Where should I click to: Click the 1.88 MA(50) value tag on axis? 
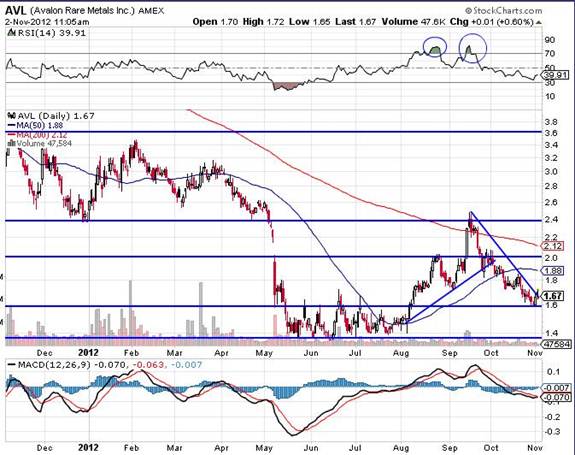(x=553, y=271)
